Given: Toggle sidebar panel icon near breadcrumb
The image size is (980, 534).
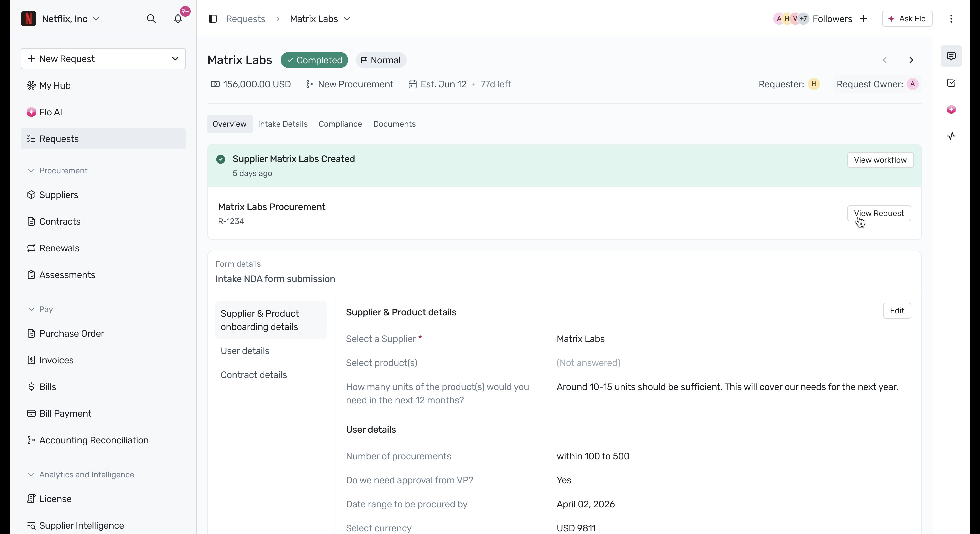Looking at the screenshot, I should click(x=213, y=19).
